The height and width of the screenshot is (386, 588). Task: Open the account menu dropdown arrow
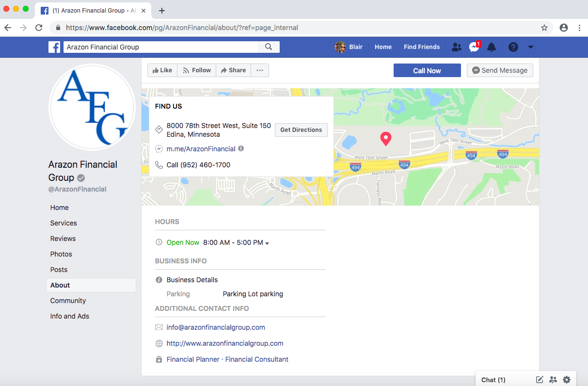click(530, 47)
